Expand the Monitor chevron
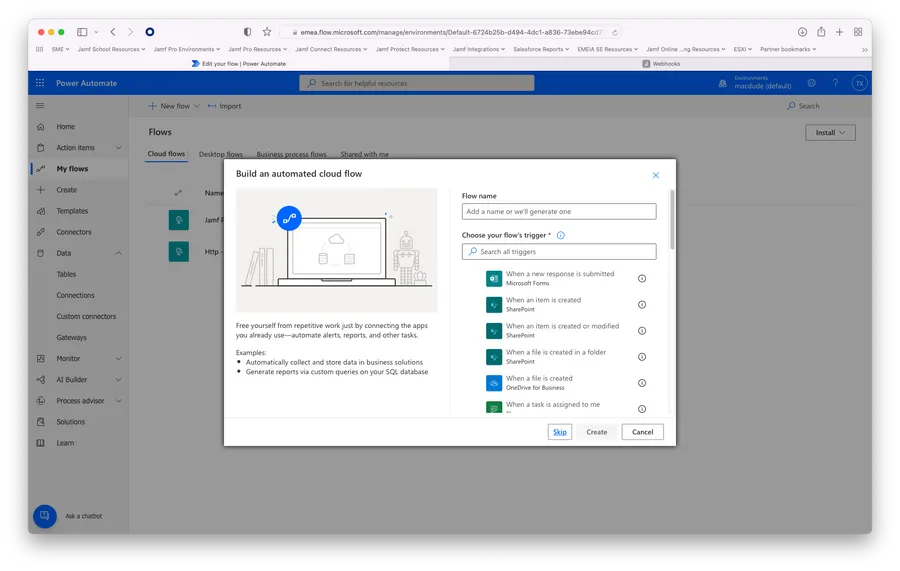The width and height of the screenshot is (900, 571). coord(118,359)
